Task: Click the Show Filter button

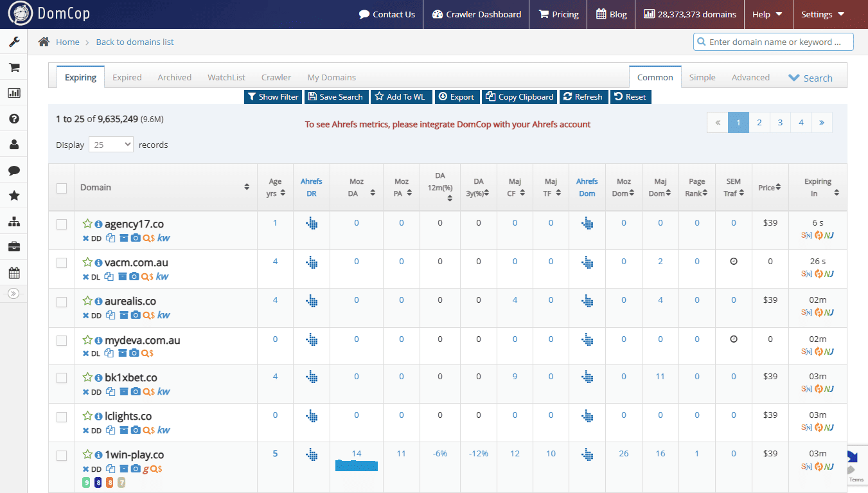Action: pos(273,96)
